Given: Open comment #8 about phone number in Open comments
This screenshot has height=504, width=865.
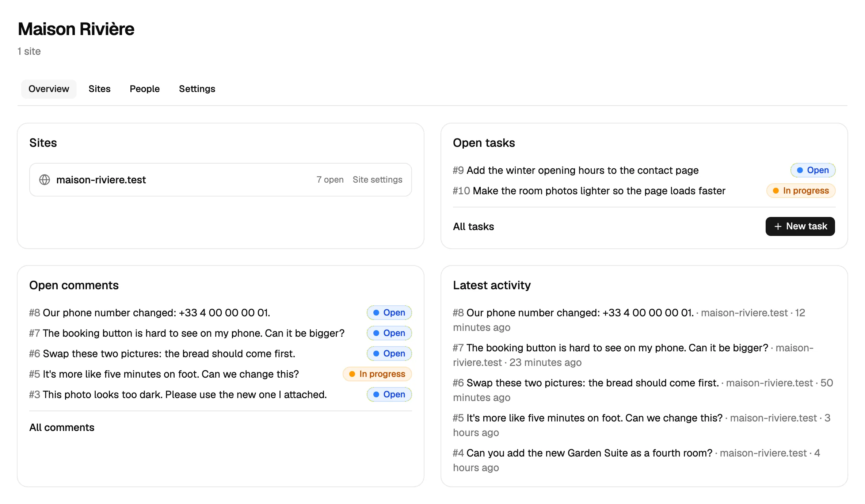Looking at the screenshot, I should [x=150, y=313].
